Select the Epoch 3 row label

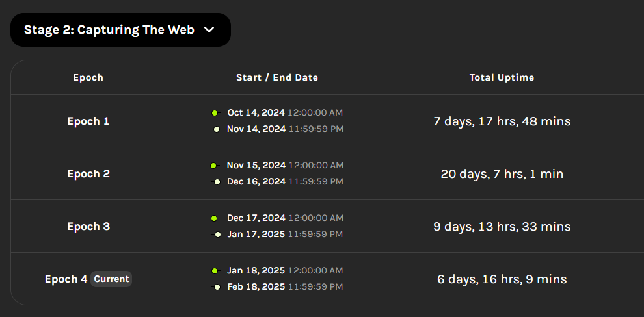pos(88,227)
